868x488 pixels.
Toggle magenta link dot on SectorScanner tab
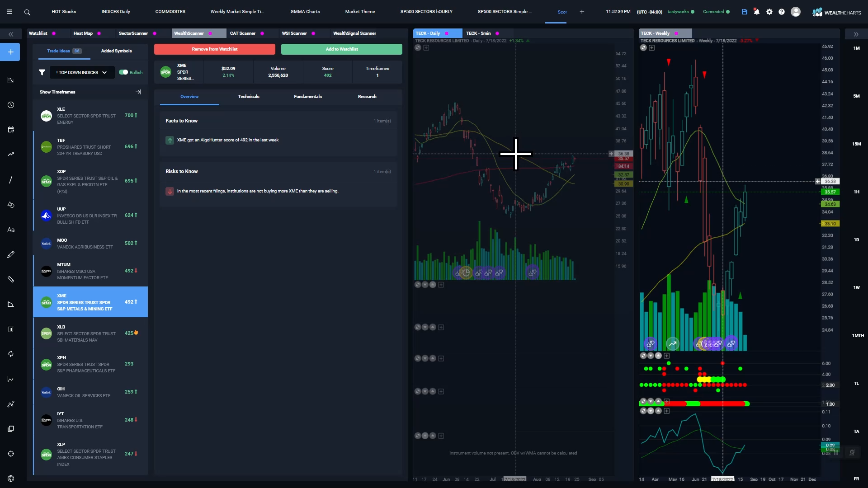pyautogui.click(x=155, y=33)
